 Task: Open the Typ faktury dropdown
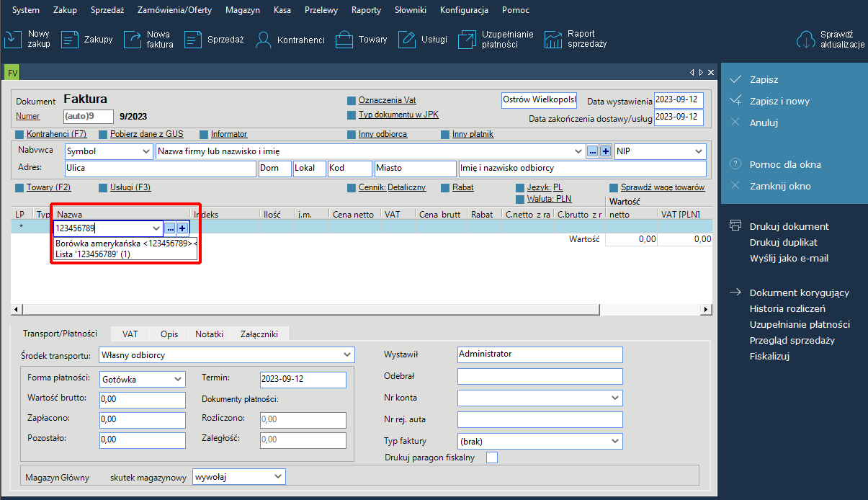click(616, 441)
